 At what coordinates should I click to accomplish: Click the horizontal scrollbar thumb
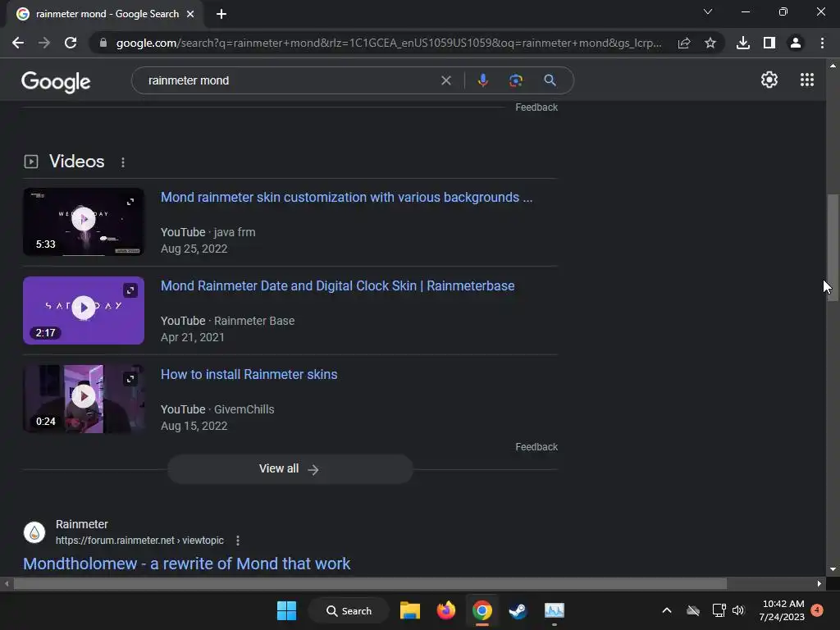pyautogui.click(x=370, y=583)
